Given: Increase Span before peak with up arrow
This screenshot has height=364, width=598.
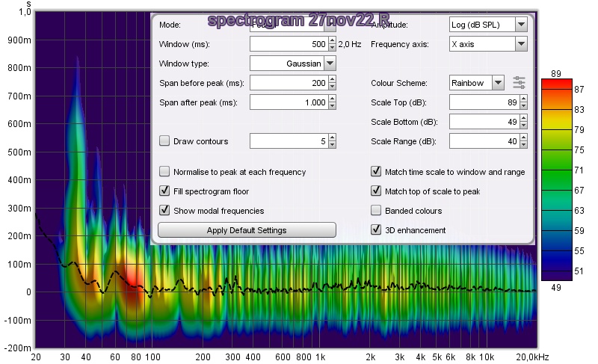Looking at the screenshot, I should coord(332,80).
